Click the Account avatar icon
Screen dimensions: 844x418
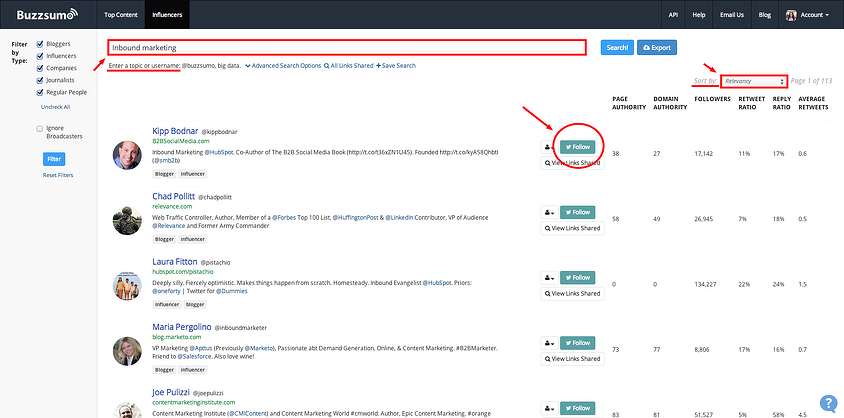click(791, 15)
